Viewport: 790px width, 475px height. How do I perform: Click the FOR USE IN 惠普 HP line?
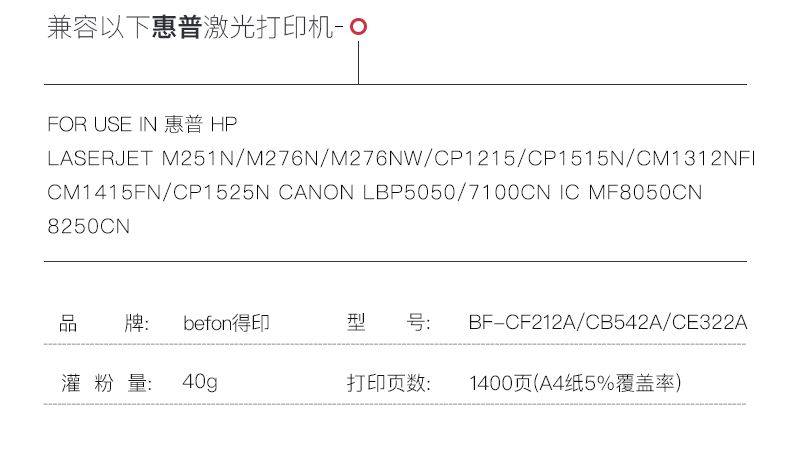click(142, 125)
